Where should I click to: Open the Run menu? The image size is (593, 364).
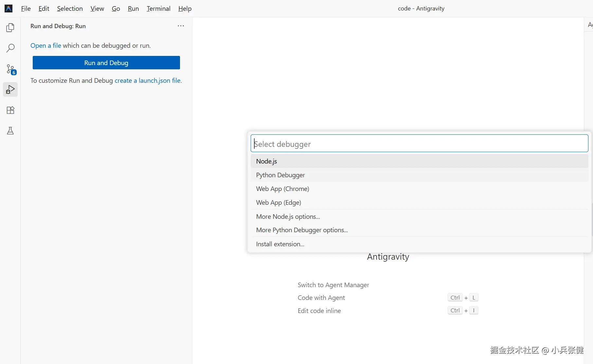coord(133,9)
